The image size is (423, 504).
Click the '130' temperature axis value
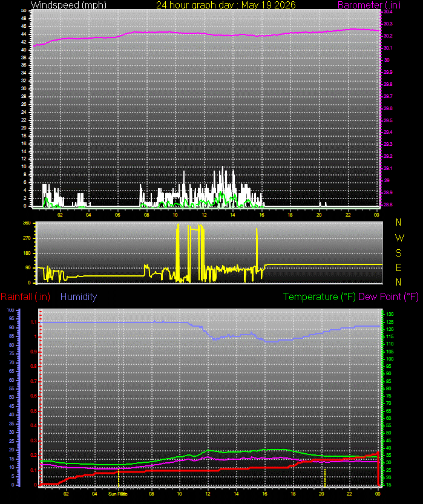(390, 315)
